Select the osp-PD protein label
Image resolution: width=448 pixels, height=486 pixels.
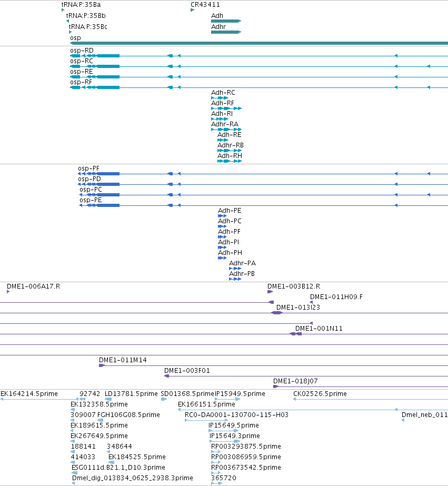pos(89,179)
